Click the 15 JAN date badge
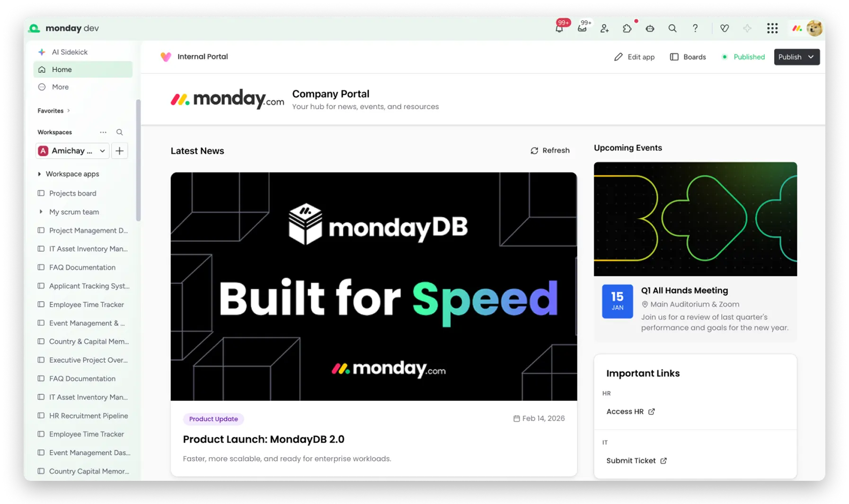 coord(617,301)
